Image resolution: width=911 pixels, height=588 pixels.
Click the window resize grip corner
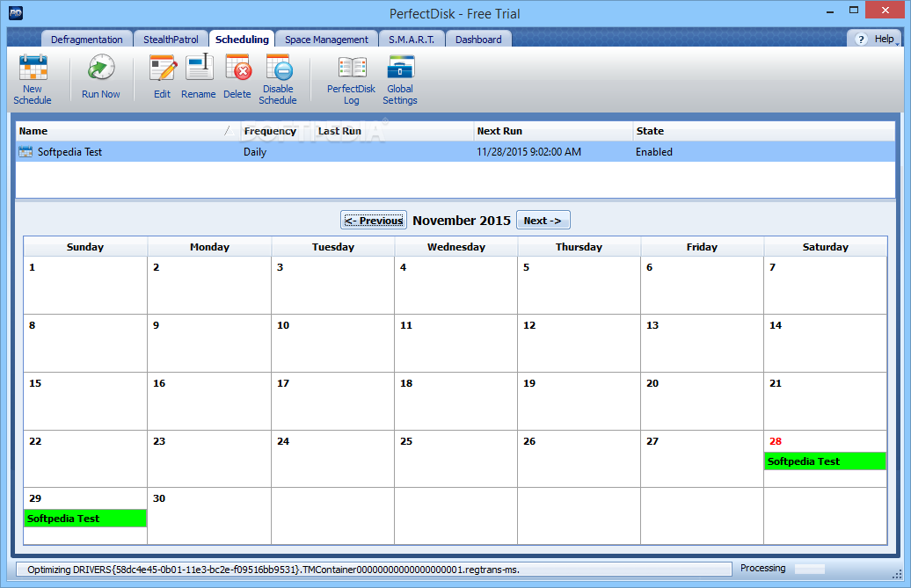tap(896, 573)
